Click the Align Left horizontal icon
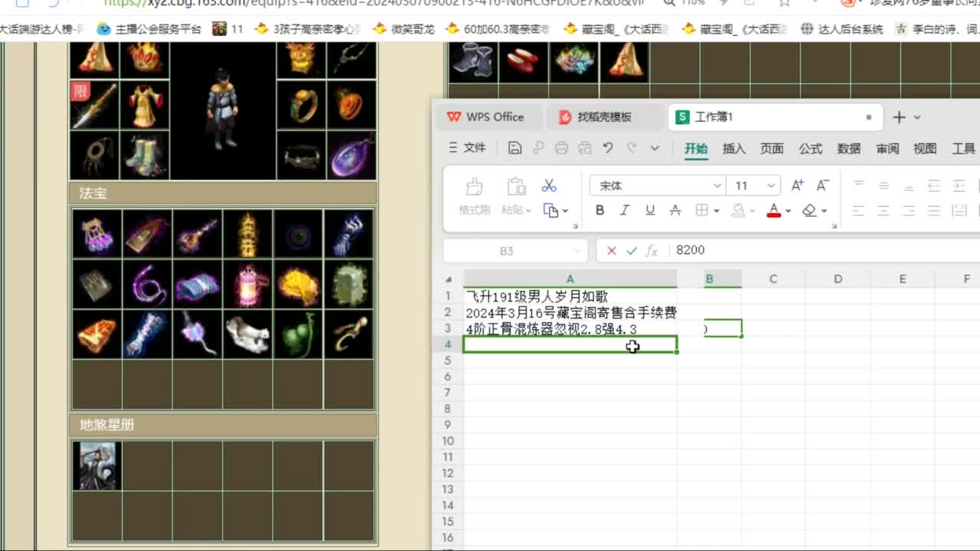Image resolution: width=980 pixels, height=551 pixels. click(x=858, y=210)
